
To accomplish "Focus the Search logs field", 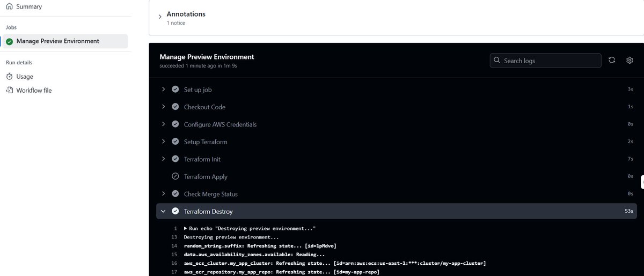I will pos(545,61).
